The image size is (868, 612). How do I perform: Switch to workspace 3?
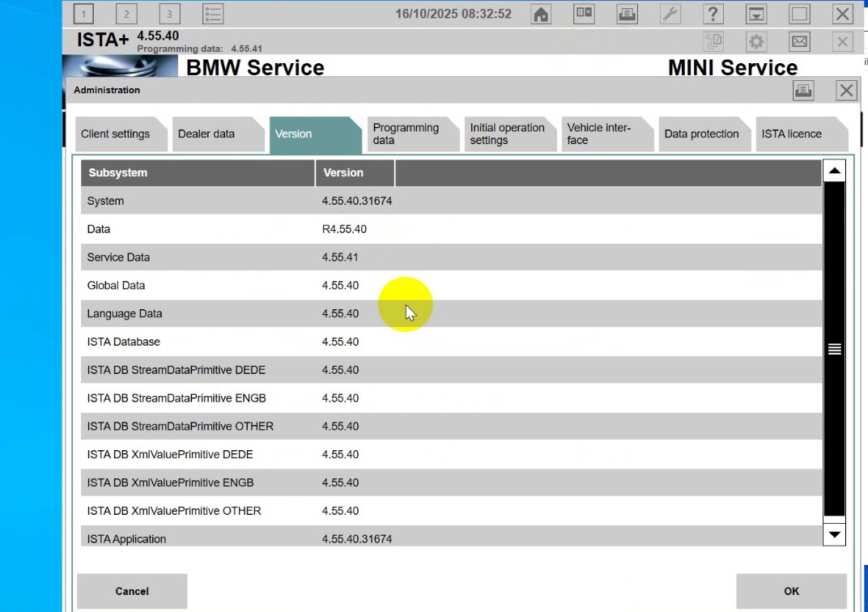pyautogui.click(x=170, y=13)
